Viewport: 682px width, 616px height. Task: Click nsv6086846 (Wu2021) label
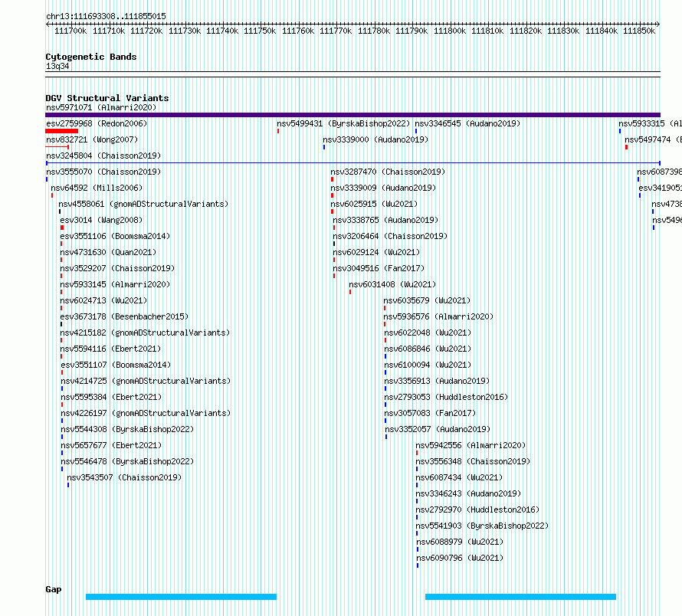click(428, 349)
